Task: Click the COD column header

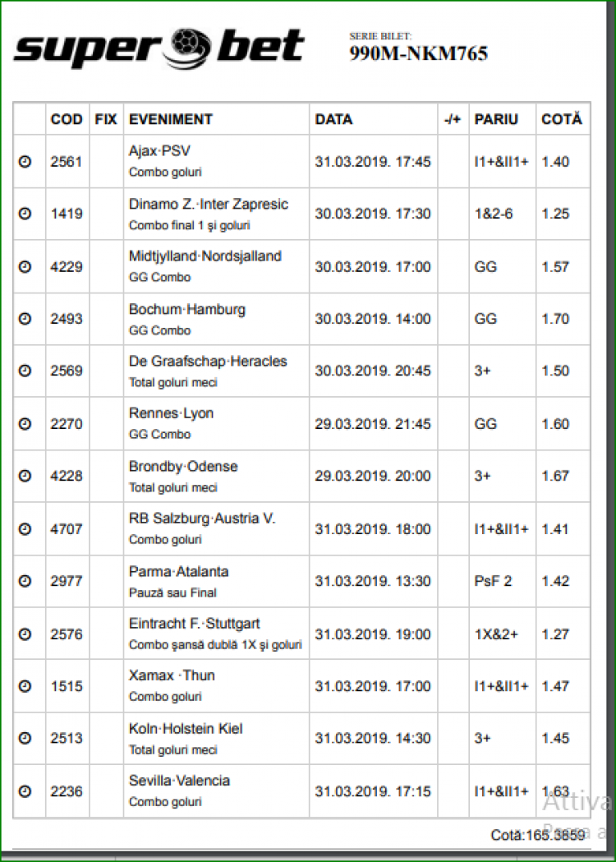Action: [67, 119]
